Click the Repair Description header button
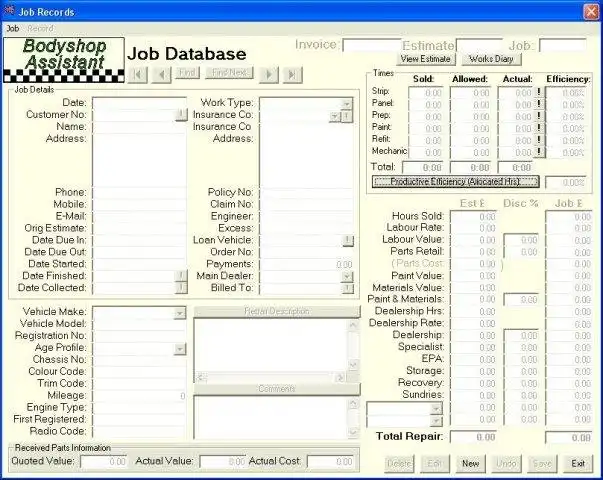This screenshot has height=480, width=603. (277, 311)
